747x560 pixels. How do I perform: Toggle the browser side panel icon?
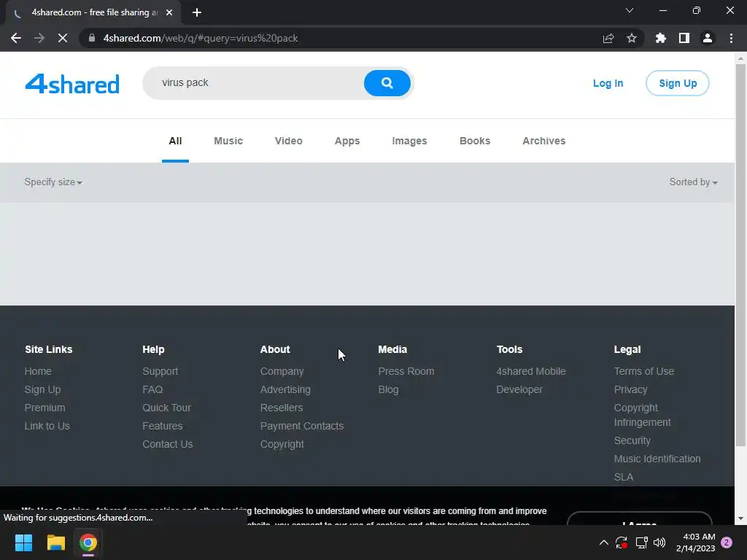tap(684, 38)
